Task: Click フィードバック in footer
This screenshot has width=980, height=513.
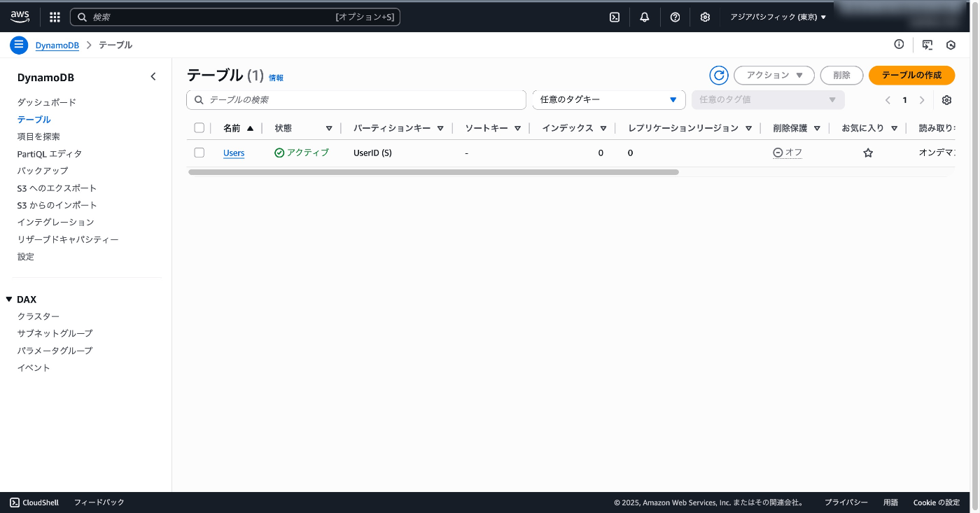Action: (99, 503)
